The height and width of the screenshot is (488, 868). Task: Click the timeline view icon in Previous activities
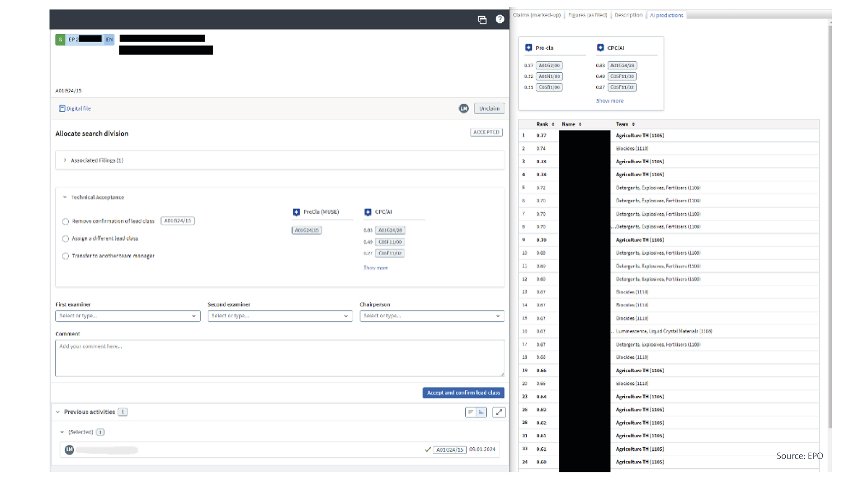coord(481,412)
